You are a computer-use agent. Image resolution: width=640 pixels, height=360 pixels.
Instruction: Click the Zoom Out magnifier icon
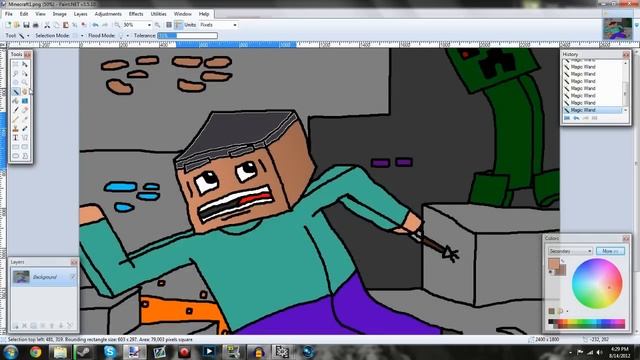(x=117, y=25)
